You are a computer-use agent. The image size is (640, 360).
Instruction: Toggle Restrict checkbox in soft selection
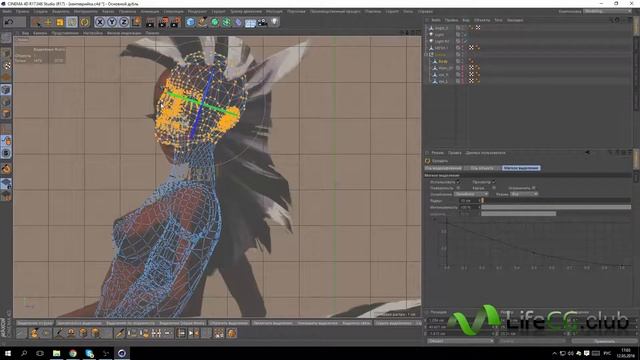pos(533,188)
